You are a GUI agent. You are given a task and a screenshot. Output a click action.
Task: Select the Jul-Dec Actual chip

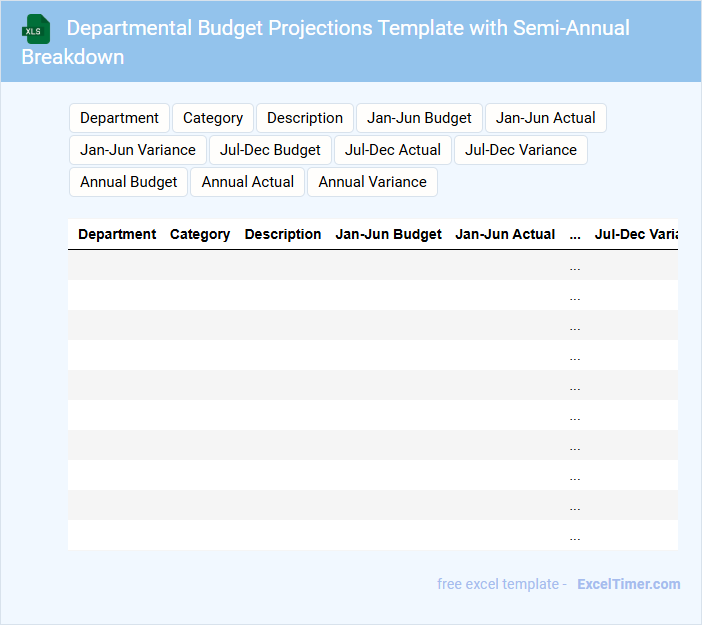pyautogui.click(x=393, y=150)
